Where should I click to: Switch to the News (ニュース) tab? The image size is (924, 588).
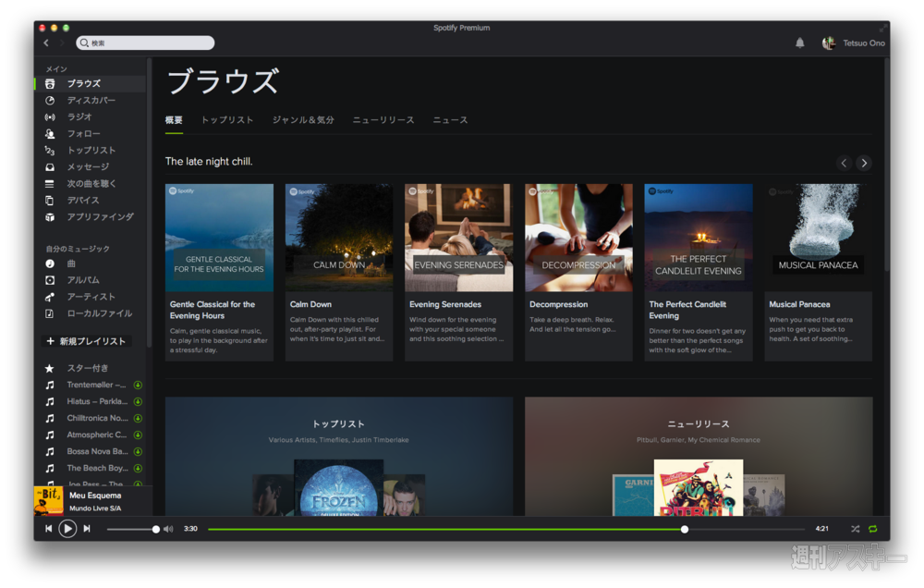click(450, 120)
